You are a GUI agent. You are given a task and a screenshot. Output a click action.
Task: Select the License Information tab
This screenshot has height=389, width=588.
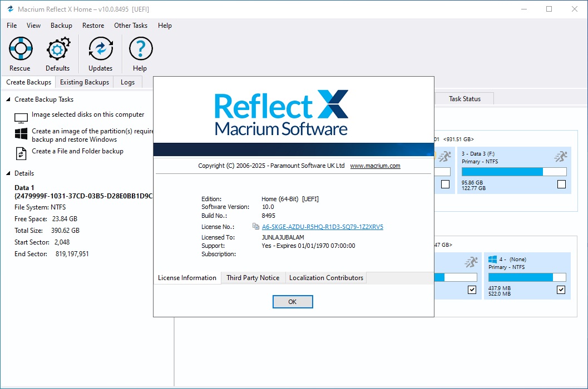pos(187,278)
